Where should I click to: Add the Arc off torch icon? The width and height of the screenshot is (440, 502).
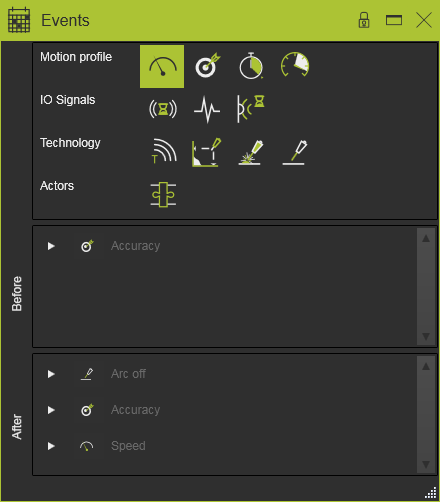[x=295, y=152]
